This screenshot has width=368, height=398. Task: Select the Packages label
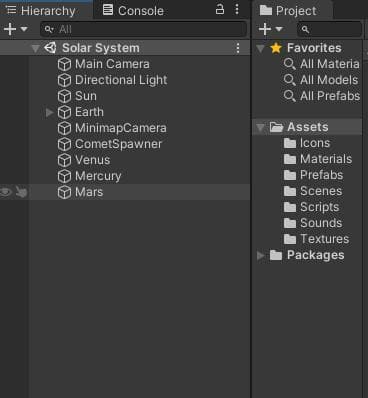point(316,256)
